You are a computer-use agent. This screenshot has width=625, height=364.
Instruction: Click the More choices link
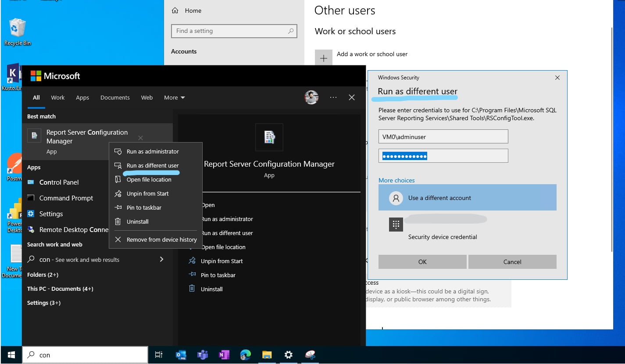click(396, 180)
